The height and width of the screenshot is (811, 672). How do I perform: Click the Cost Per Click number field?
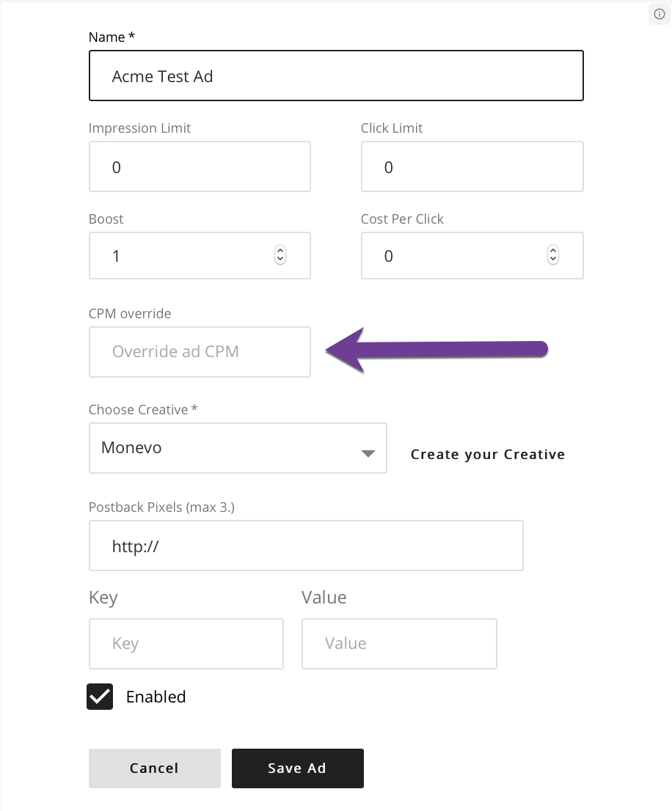pos(472,255)
